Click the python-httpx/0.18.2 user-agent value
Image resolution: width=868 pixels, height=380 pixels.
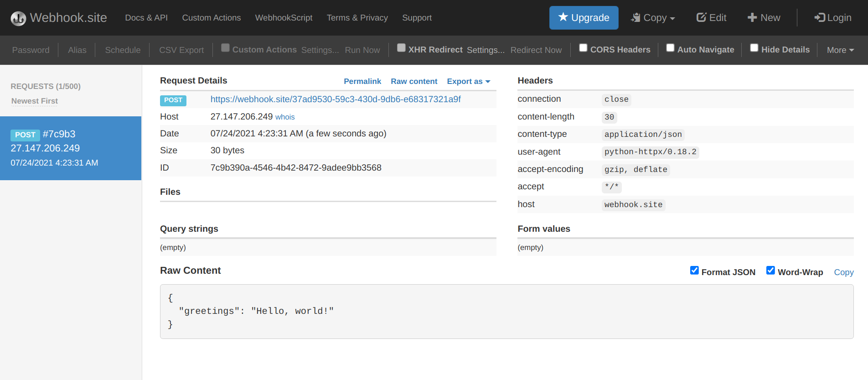point(651,152)
